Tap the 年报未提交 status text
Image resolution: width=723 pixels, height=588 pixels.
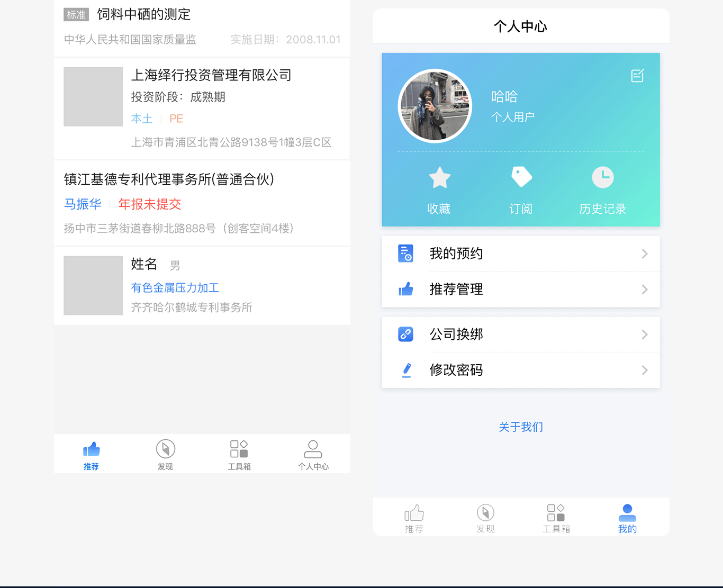tap(150, 204)
